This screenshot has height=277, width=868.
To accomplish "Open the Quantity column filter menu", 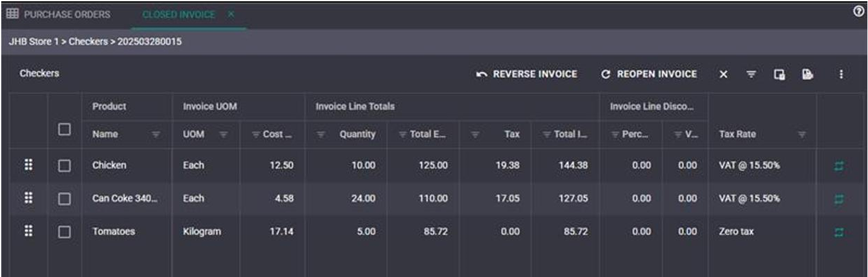I will click(x=320, y=134).
